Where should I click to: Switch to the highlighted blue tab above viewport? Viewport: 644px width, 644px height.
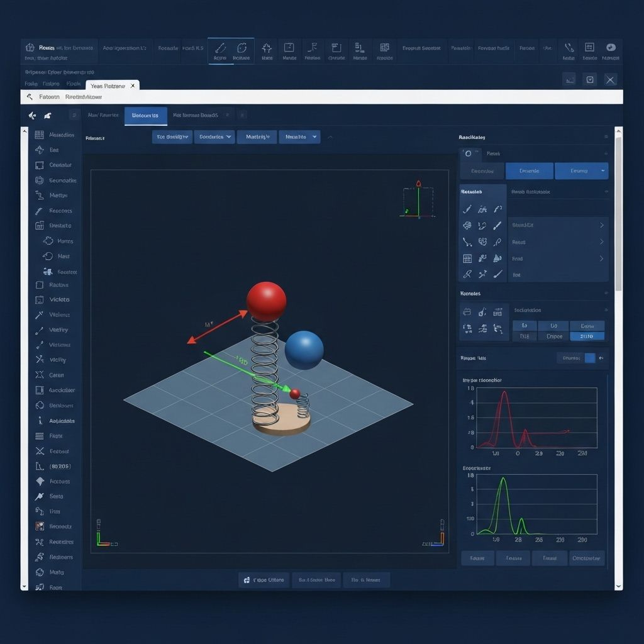(x=145, y=116)
